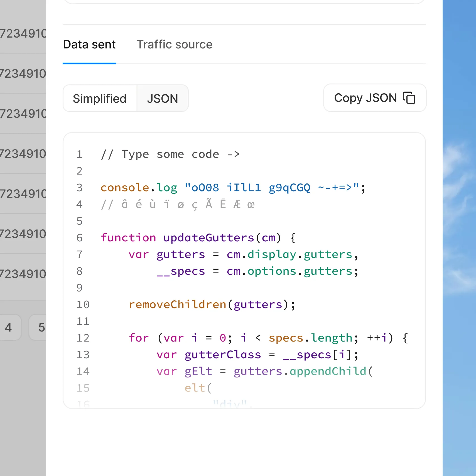Click 'var gutterClass = __specs[i];' line
Screen dimensions: 476x476
tap(257, 355)
